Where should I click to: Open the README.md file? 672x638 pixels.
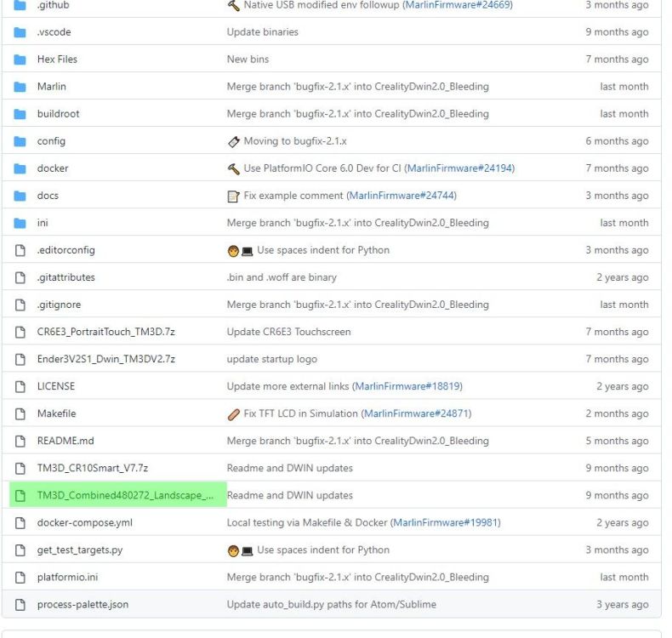(x=65, y=441)
